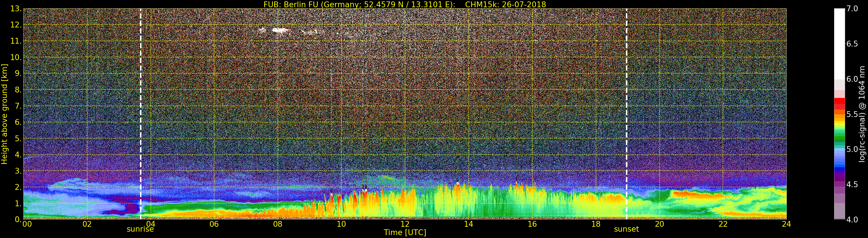Click the 'Height above ground [km]' axis label
This screenshot has width=868, height=238.
point(4,114)
